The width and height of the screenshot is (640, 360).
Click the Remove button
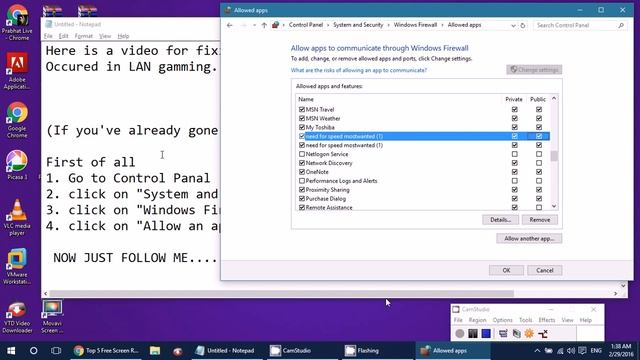click(x=540, y=220)
